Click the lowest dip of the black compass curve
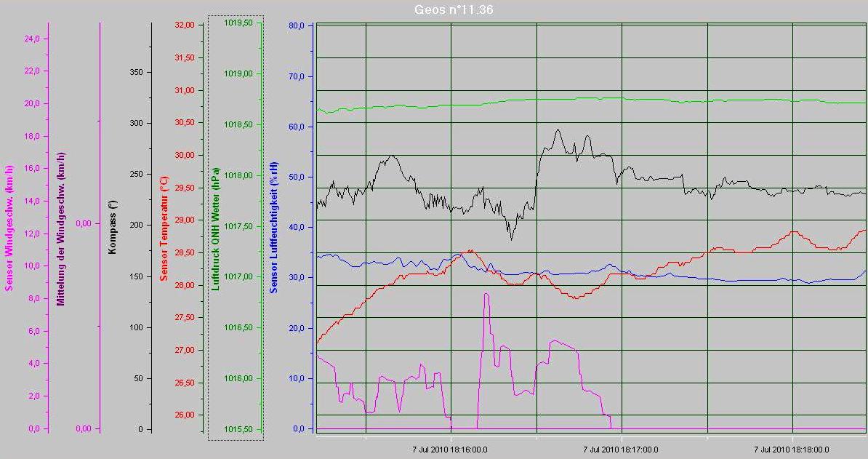 click(x=511, y=239)
